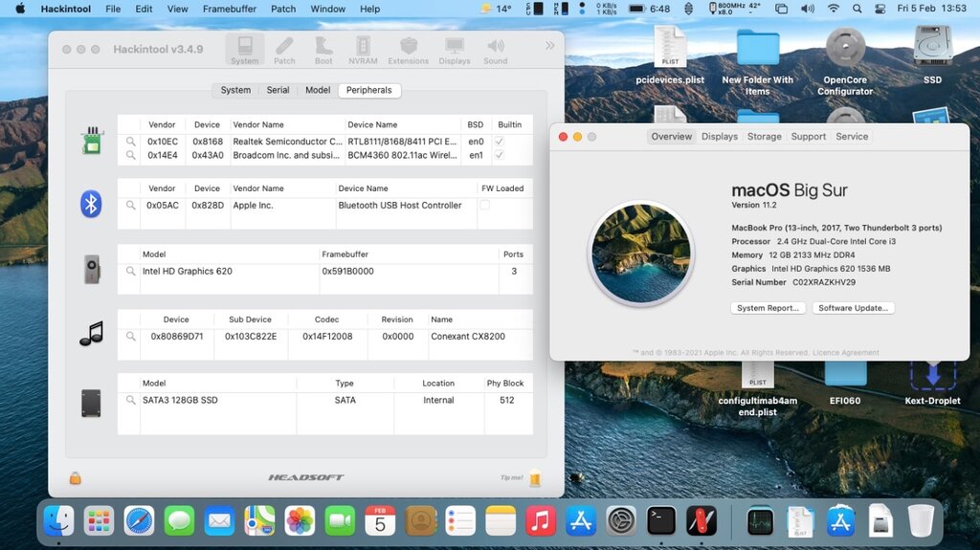Click the volume icon in menu bar
This screenshot has width=980, height=550.
pyautogui.click(x=808, y=9)
